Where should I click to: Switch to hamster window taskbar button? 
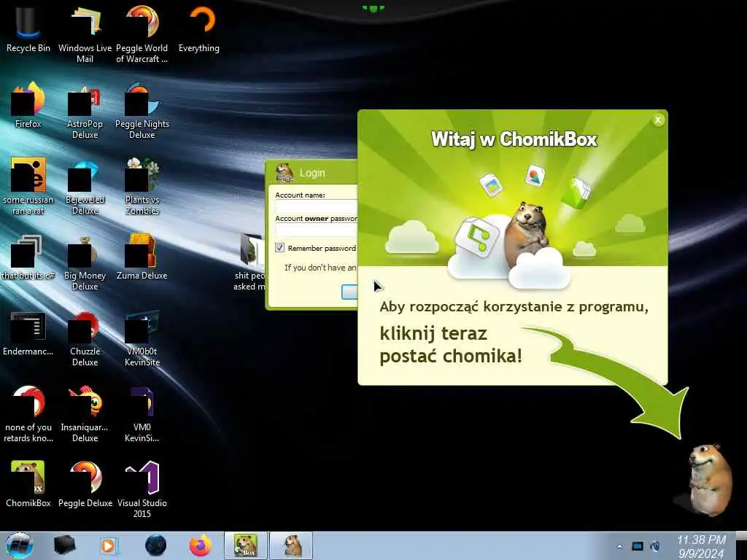(292, 545)
